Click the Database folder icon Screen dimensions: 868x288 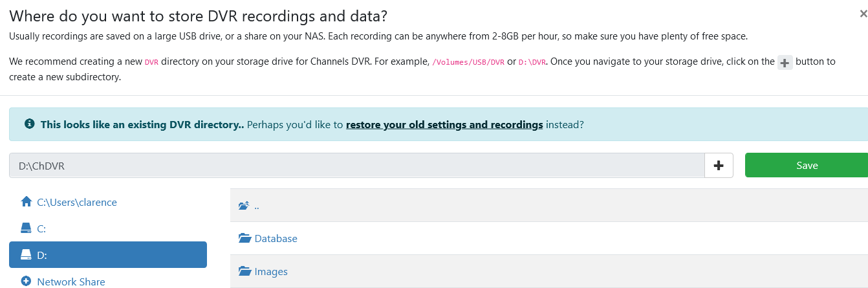tap(244, 238)
